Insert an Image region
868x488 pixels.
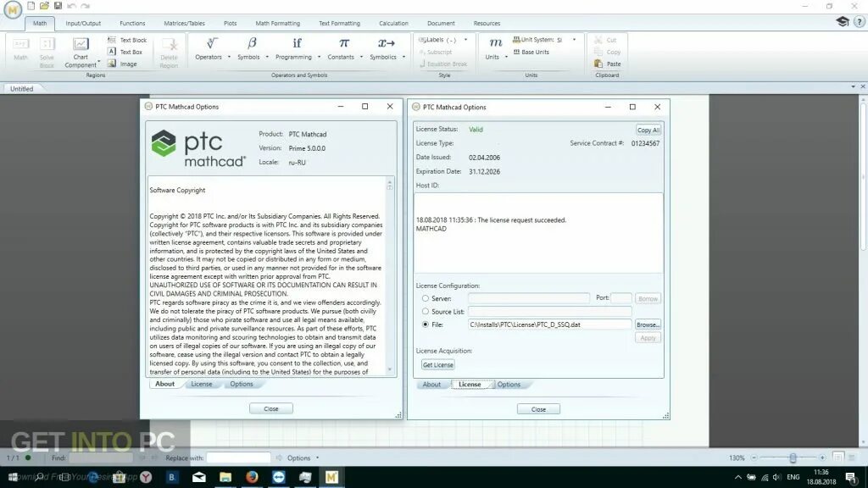[x=122, y=64]
